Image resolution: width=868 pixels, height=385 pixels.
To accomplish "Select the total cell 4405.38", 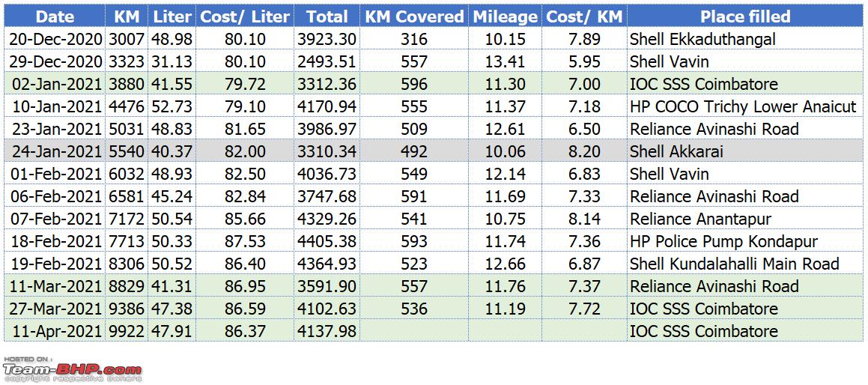I will 327,241.
